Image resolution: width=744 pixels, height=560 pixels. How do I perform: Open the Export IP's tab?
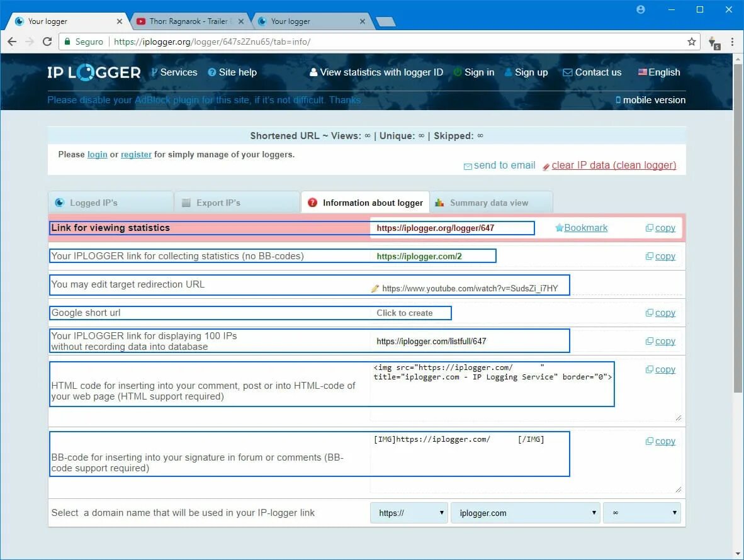[237, 203]
